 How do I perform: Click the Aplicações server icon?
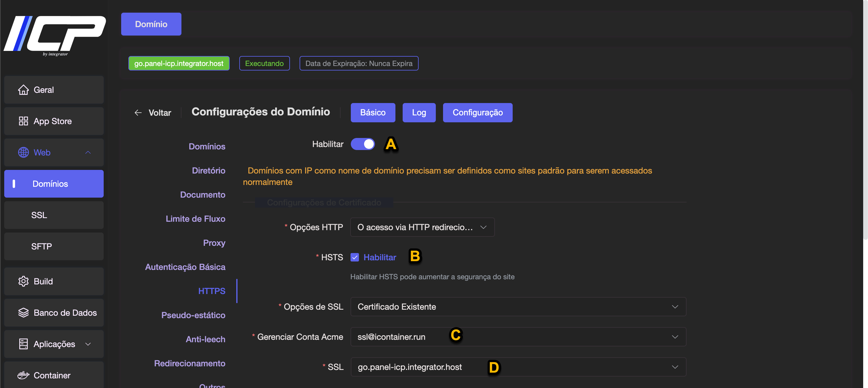[x=23, y=344]
